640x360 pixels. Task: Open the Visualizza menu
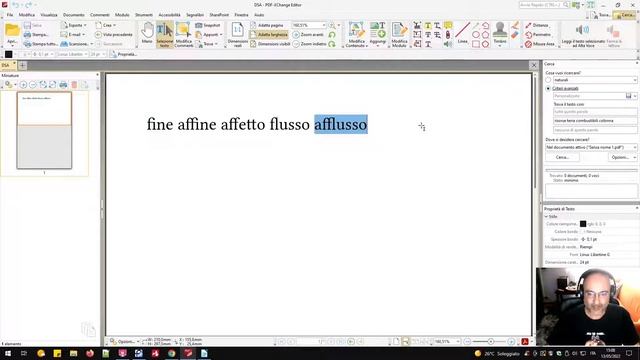pyautogui.click(x=49, y=15)
